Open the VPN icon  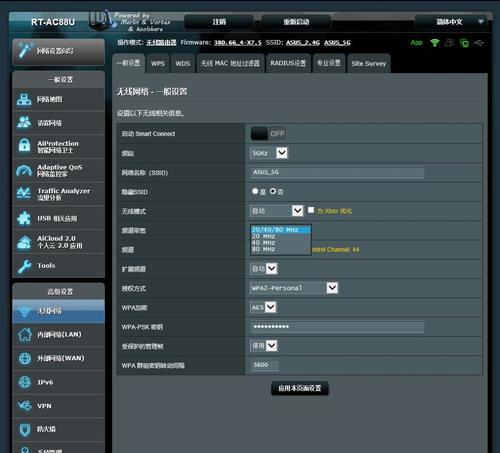(25, 406)
